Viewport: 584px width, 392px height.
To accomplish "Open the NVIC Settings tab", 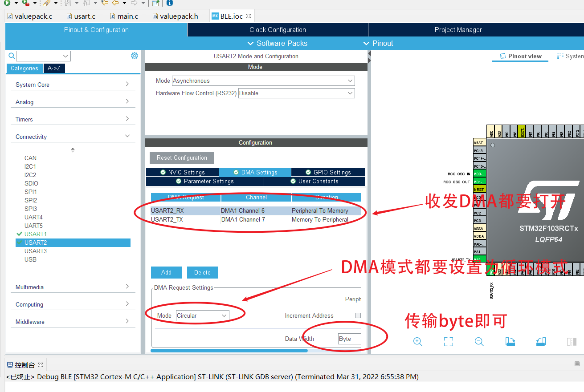I will 182,172.
